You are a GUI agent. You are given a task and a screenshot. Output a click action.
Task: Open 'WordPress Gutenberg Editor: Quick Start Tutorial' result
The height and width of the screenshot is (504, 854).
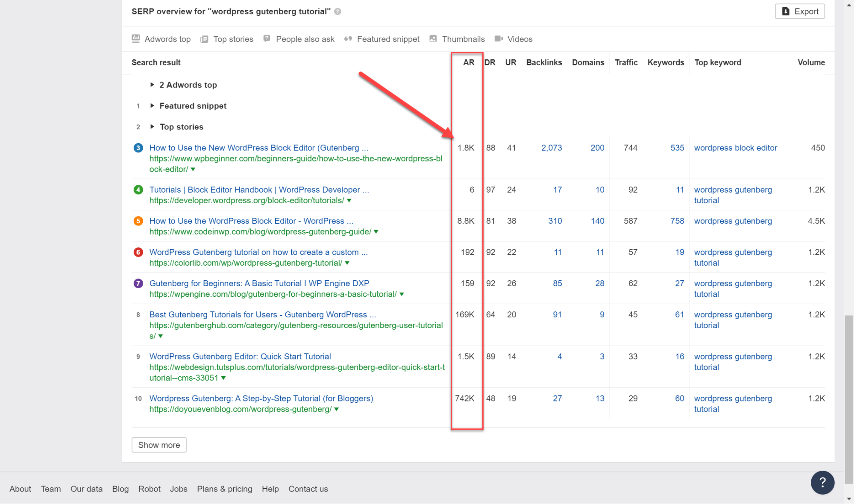pos(240,356)
